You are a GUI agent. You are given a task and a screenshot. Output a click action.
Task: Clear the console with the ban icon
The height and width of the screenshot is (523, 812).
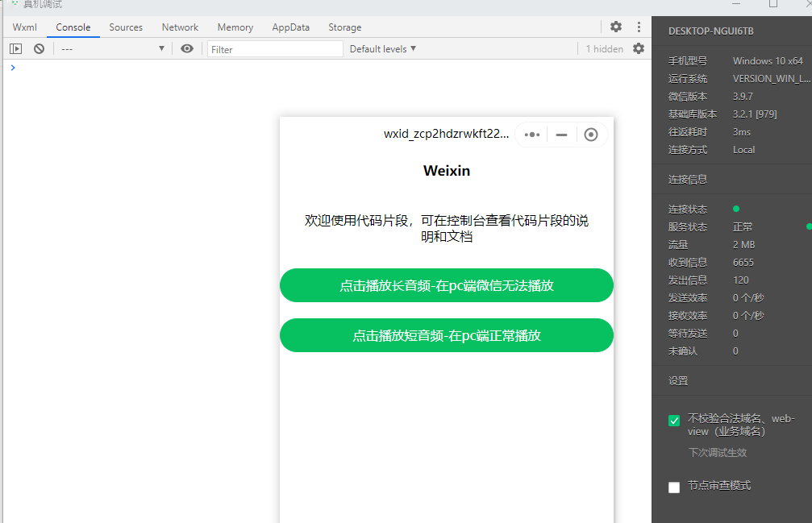(39, 48)
